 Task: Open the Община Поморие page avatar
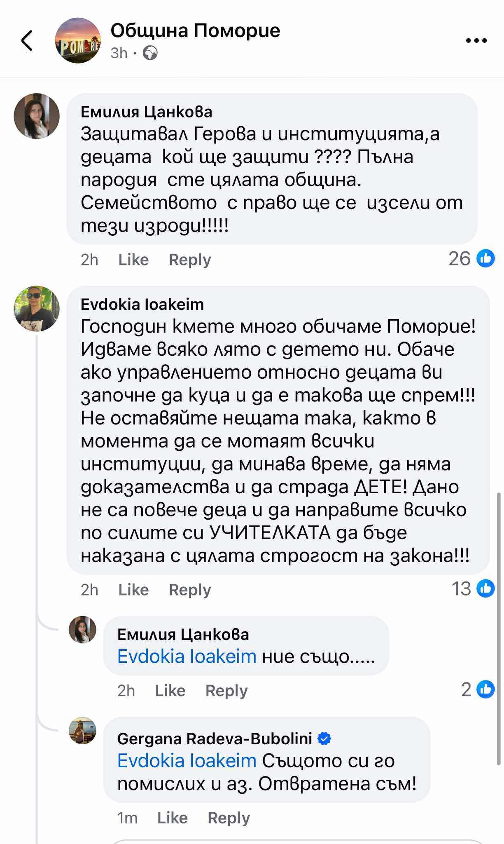[x=78, y=40]
